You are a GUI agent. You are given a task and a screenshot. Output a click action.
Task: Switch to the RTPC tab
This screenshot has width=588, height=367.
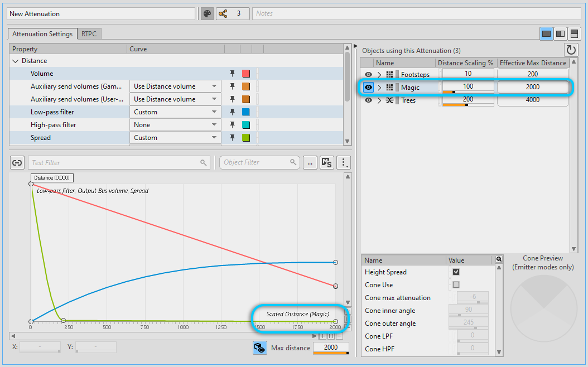point(89,34)
